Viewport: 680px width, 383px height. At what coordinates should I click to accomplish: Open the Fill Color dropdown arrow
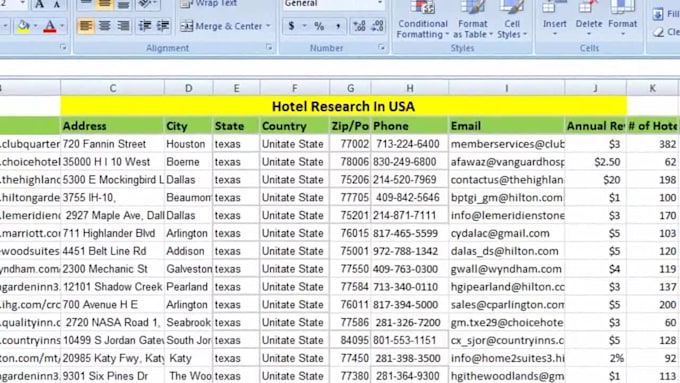[x=35, y=26]
